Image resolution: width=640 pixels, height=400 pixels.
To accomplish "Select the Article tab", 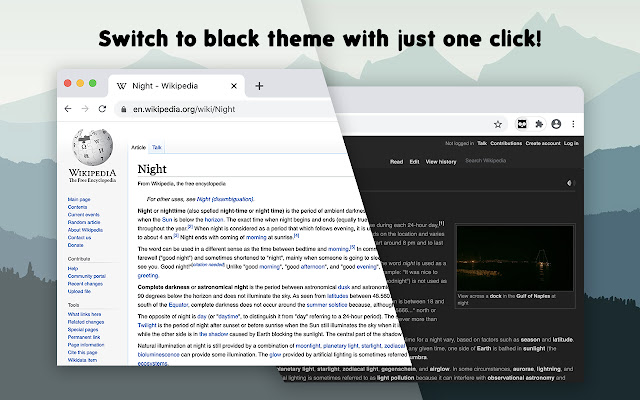I will (x=138, y=147).
